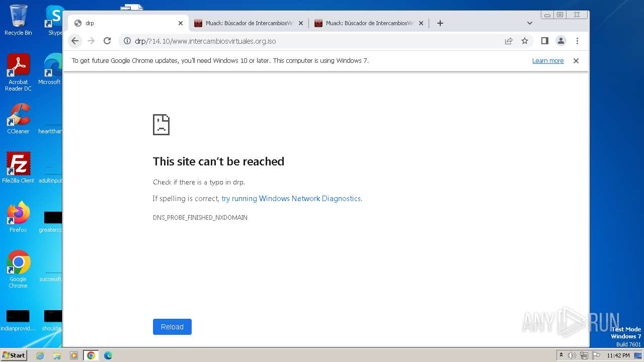Minimize the Chrome window
Viewport: 644px width, 362px height.
[547, 15]
